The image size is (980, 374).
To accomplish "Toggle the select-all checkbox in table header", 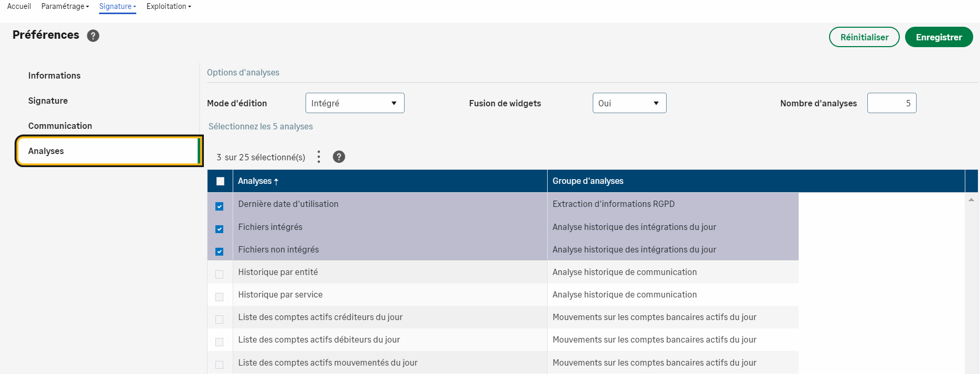I will [x=220, y=181].
